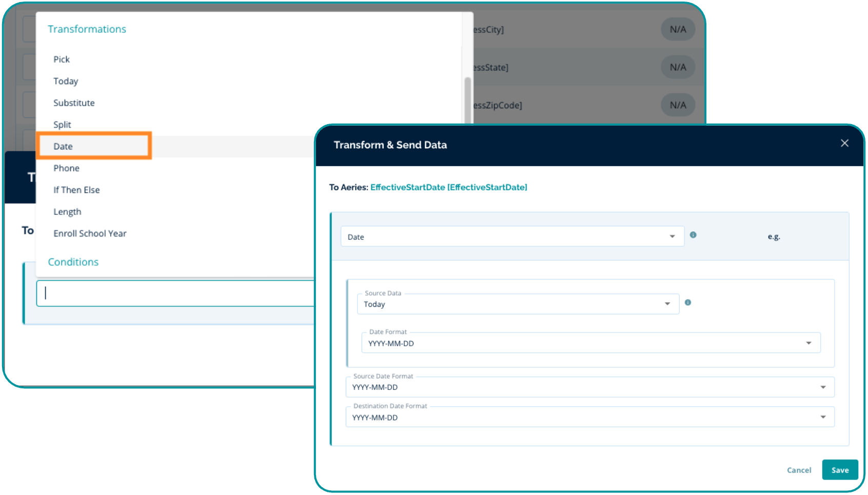Select the highlighted Date transformation
868x495 pixels.
click(63, 147)
